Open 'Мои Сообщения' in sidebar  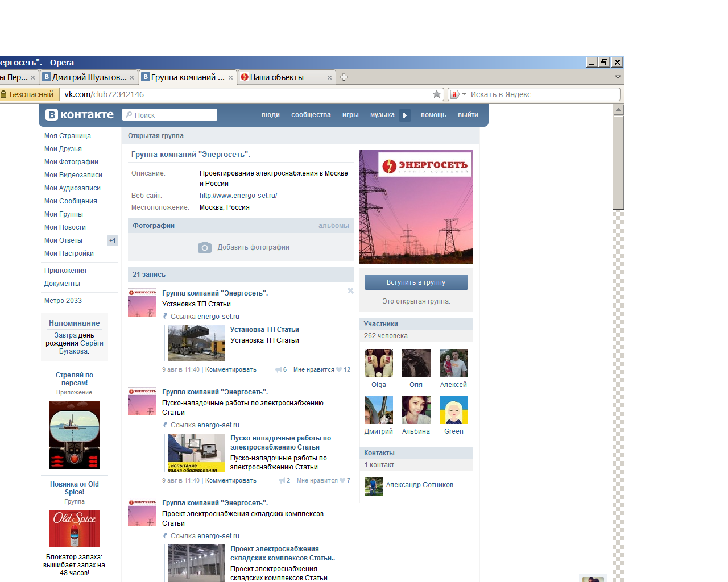(x=71, y=201)
